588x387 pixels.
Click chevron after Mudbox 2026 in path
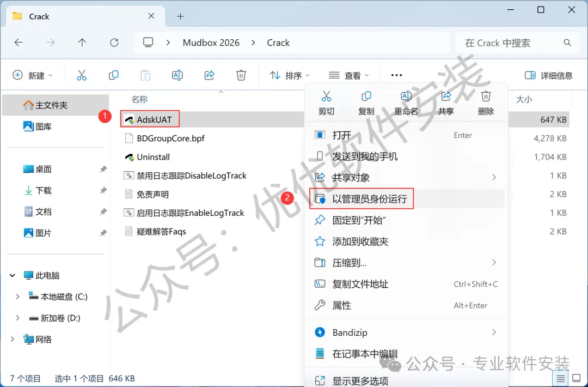(x=254, y=43)
